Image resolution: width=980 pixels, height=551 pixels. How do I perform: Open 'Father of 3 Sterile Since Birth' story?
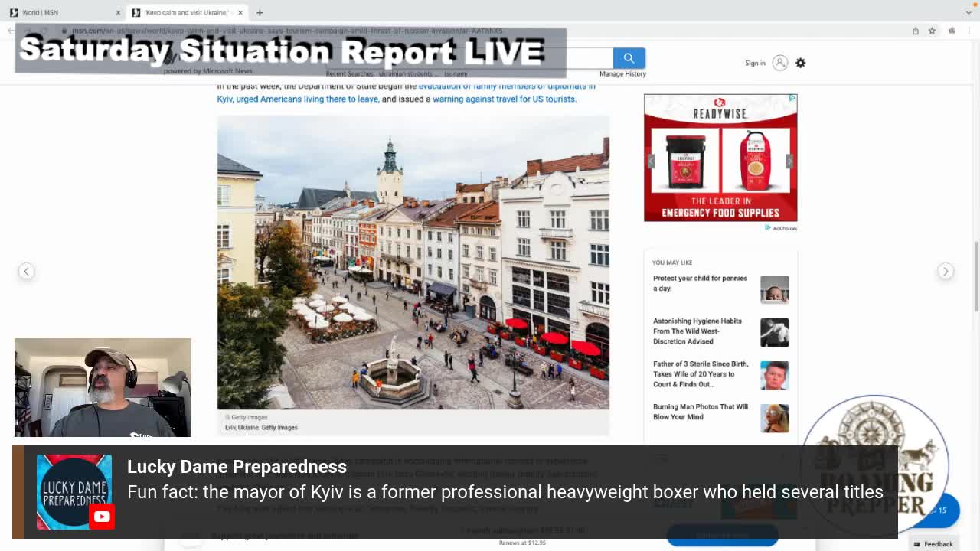[x=701, y=374]
